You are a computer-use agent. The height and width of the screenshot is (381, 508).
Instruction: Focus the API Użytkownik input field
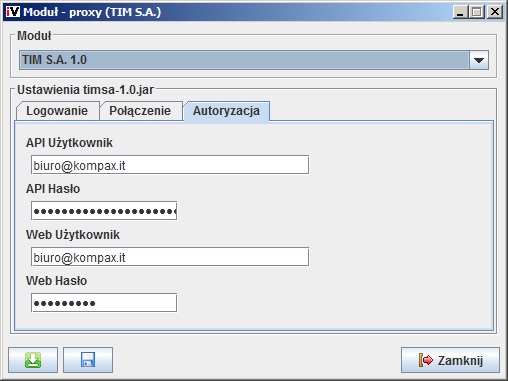click(x=170, y=165)
